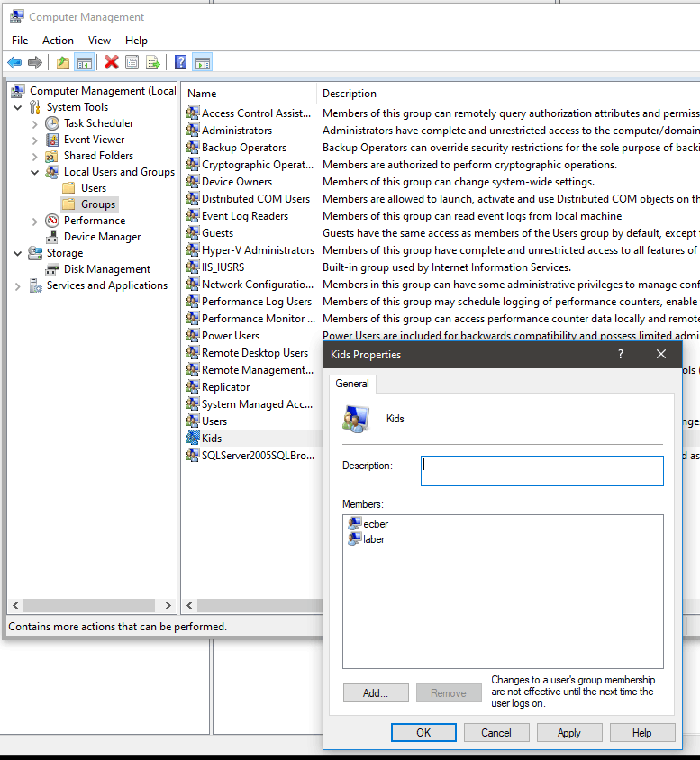Toggle the Show/Hide Console Tree icon

click(x=85, y=62)
